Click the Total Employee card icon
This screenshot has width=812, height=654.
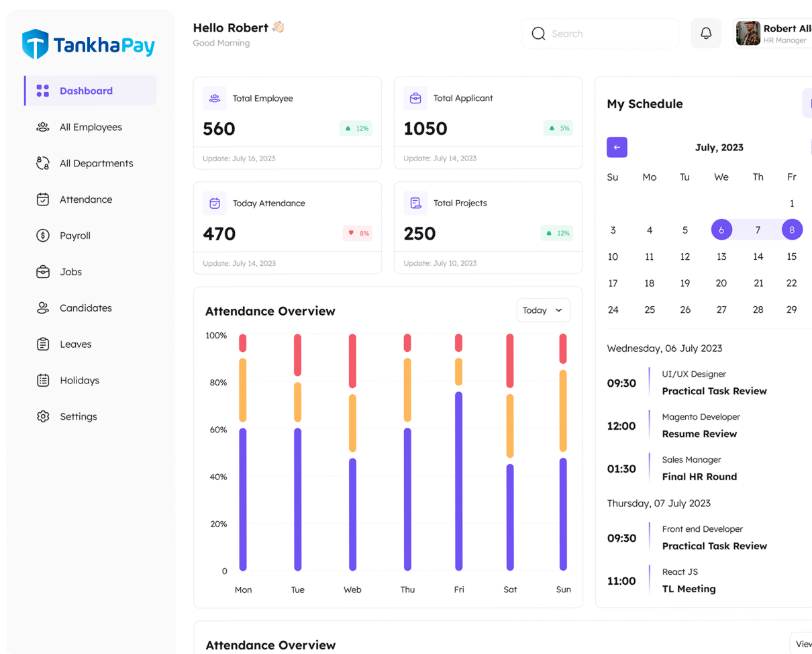[215, 99]
